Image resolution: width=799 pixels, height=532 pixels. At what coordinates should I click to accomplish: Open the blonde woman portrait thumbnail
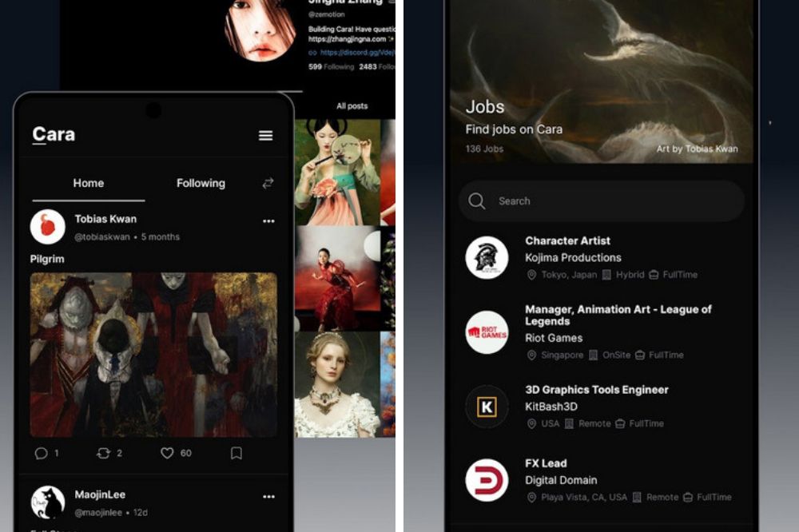tap(337, 385)
